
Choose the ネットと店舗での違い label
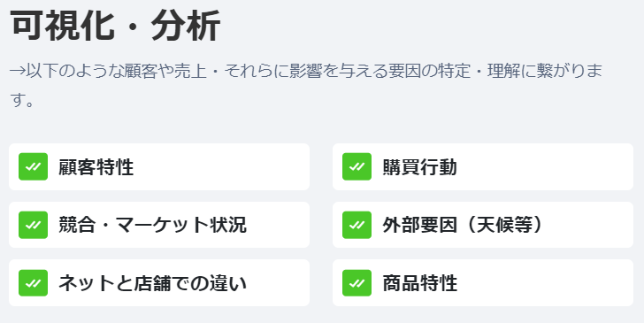[x=152, y=283]
